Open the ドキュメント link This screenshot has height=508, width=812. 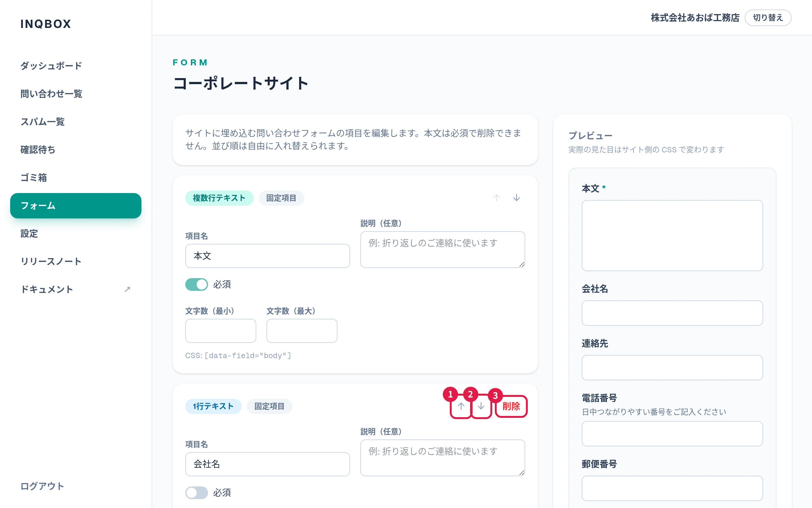pos(75,289)
